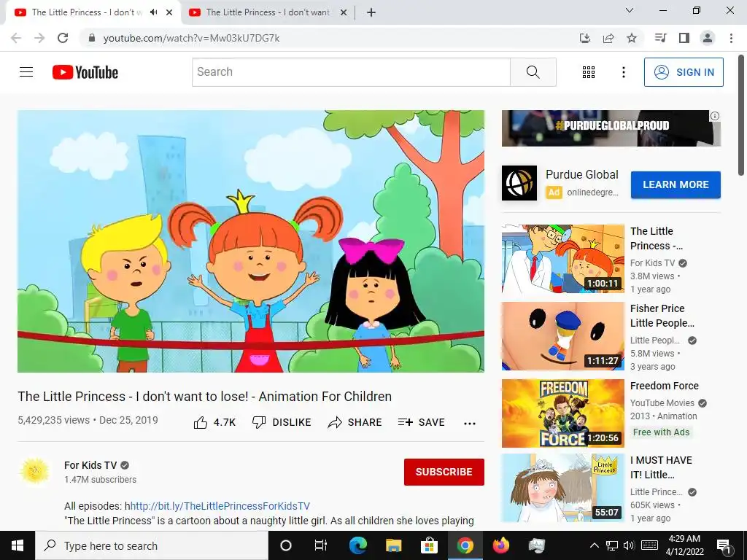
Task: Open the For Kids TV channel name
Action: click(x=90, y=465)
